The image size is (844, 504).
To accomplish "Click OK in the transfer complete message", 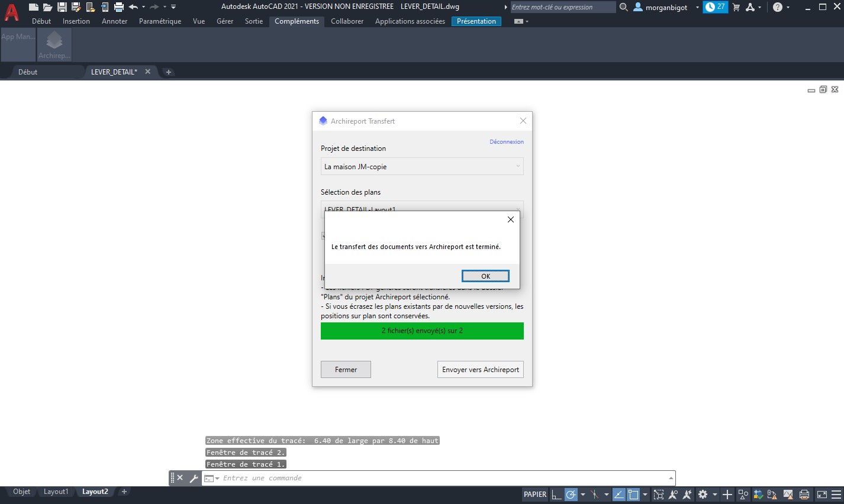I will (485, 276).
